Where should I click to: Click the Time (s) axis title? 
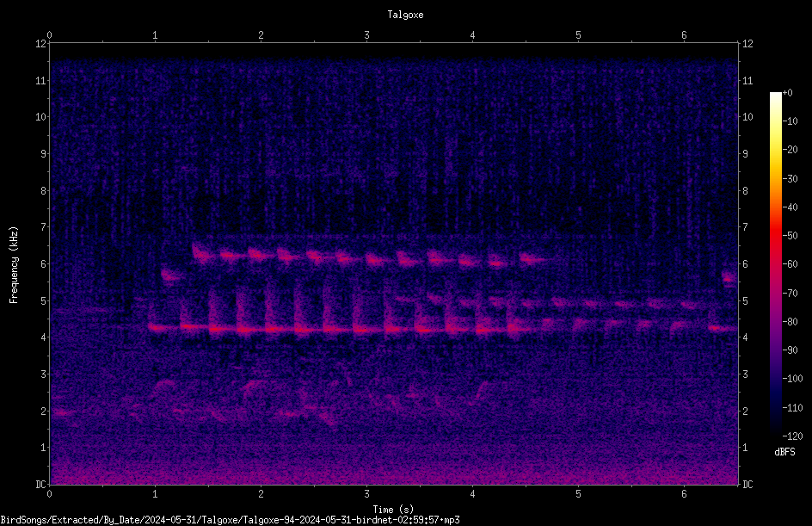pyautogui.click(x=393, y=510)
